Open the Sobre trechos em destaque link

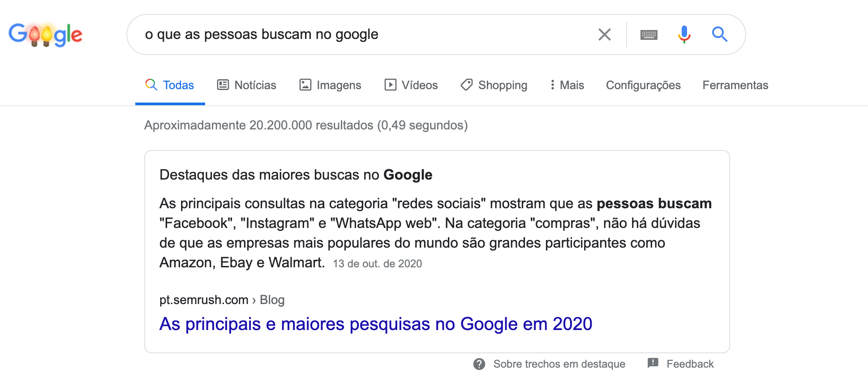[559, 364]
